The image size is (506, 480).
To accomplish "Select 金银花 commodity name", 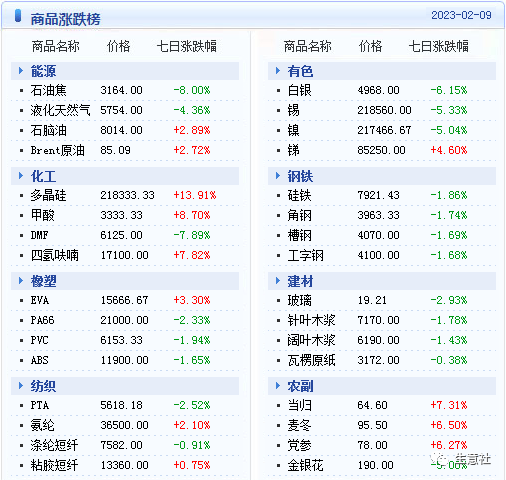I will tap(306, 465).
